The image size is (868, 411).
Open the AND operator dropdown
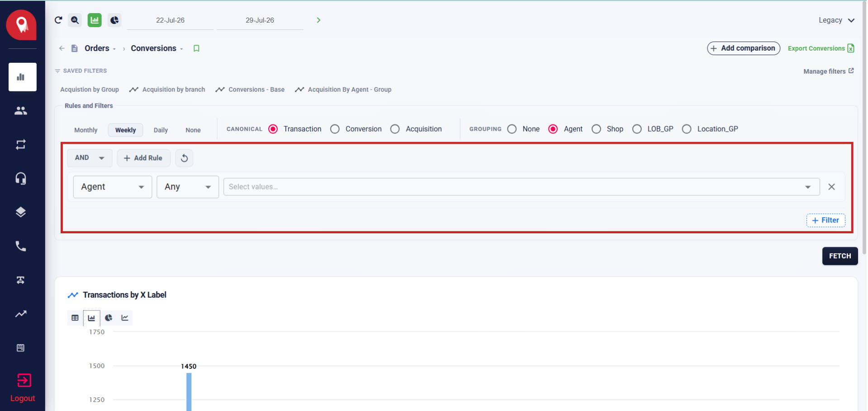click(90, 158)
